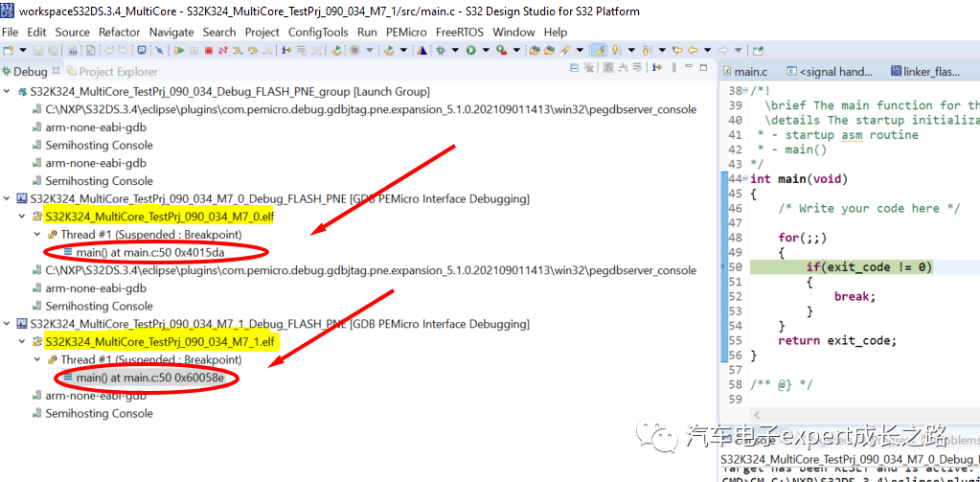Open the Debug view menu (three dots)
Screen dimensions: 980x482
click(673, 67)
